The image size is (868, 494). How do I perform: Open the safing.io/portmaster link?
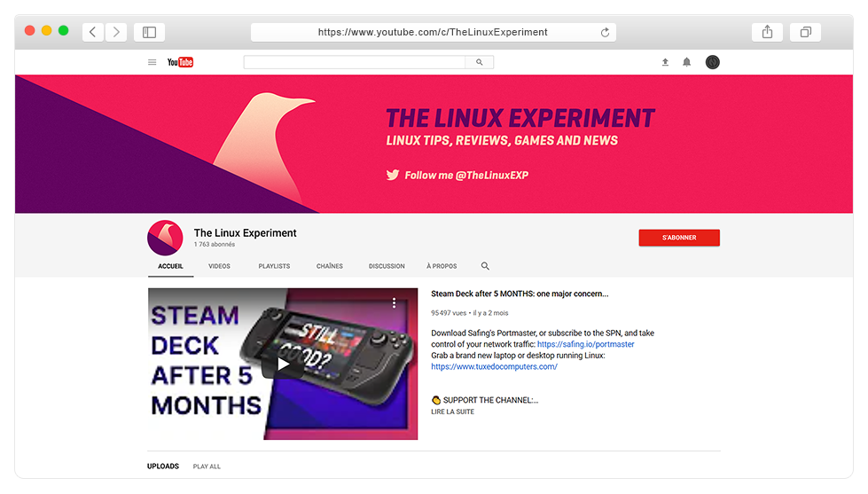[x=586, y=344]
